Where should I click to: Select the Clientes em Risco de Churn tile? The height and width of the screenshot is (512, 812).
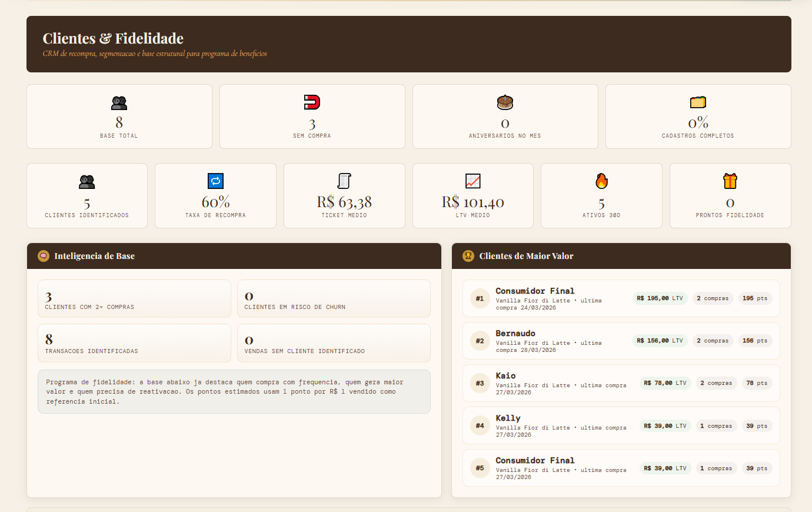[334, 299]
